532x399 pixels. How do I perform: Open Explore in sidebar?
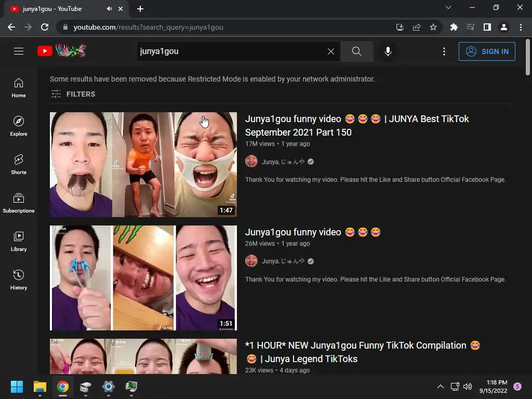[19, 126]
